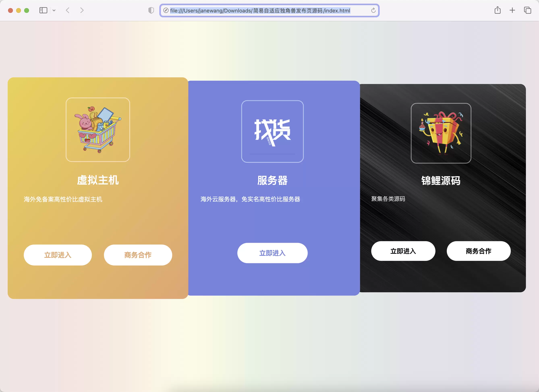The height and width of the screenshot is (392, 539).
Task: Click 立即进入 button on 虚拟主机 card
Action: click(x=58, y=254)
